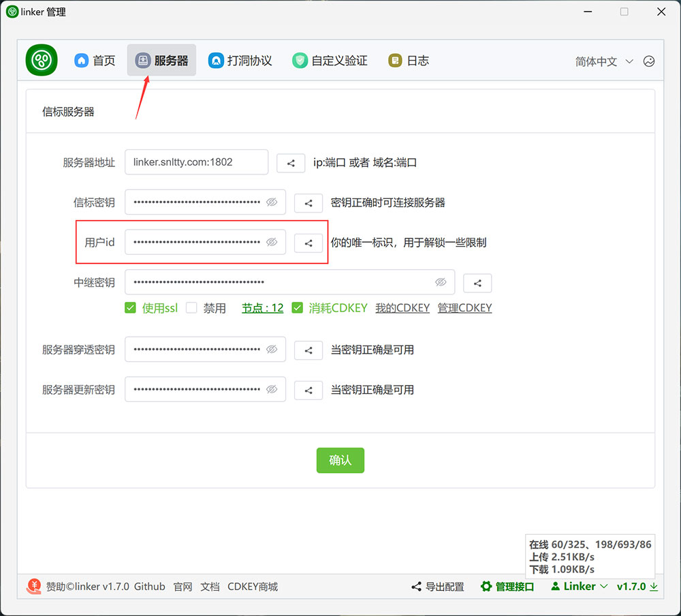Click the smiley theme icon at top right
Screen dimensions: 681x616
(649, 61)
